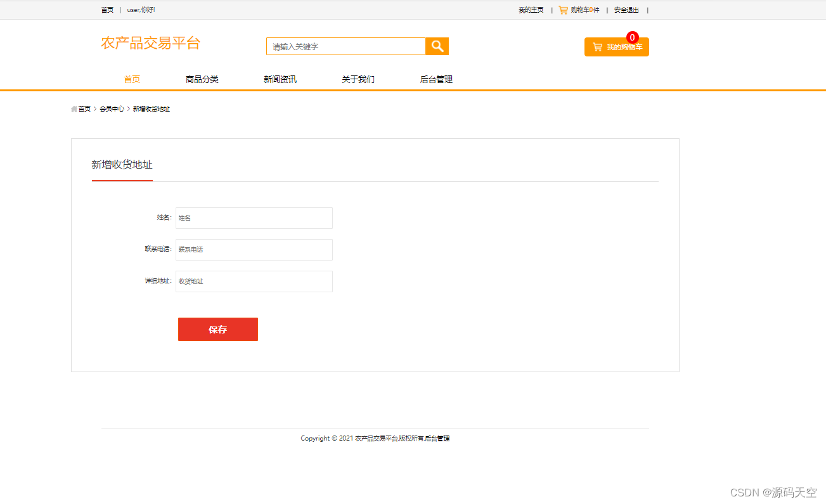
Task: Click the shopping cart icon in top bar
Action: tap(563, 10)
